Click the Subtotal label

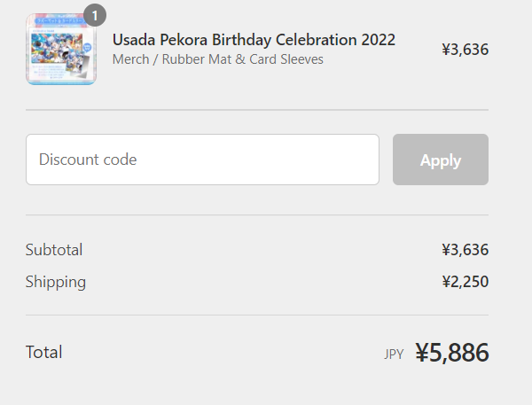(x=54, y=250)
